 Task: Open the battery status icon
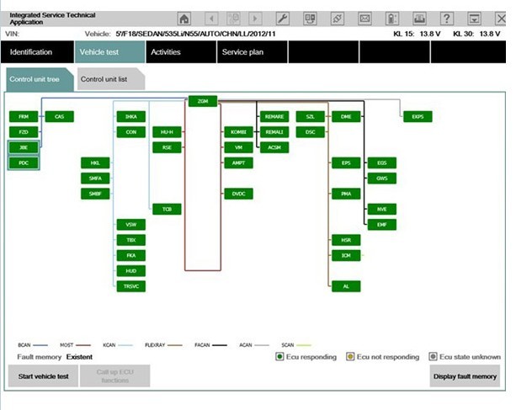coord(392,19)
